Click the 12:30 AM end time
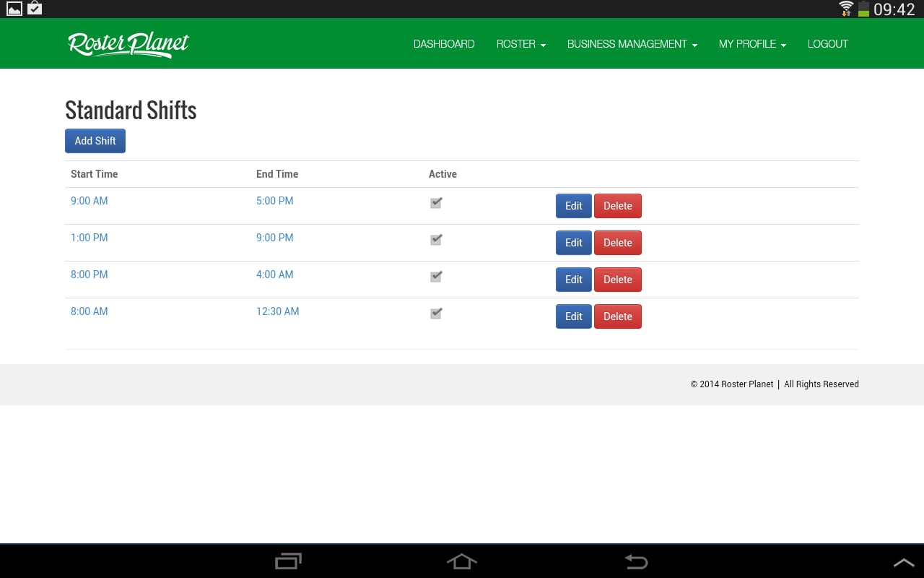Viewport: 924px width, 578px height. (x=278, y=311)
